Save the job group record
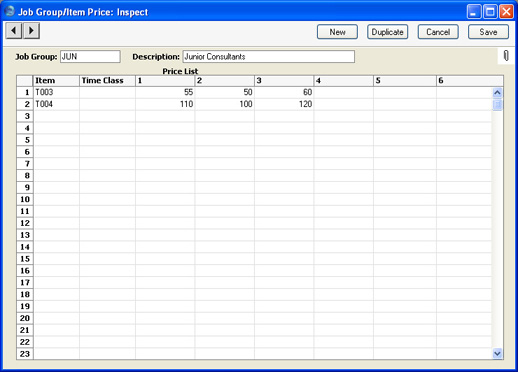The width and height of the screenshot is (518, 372). (488, 32)
